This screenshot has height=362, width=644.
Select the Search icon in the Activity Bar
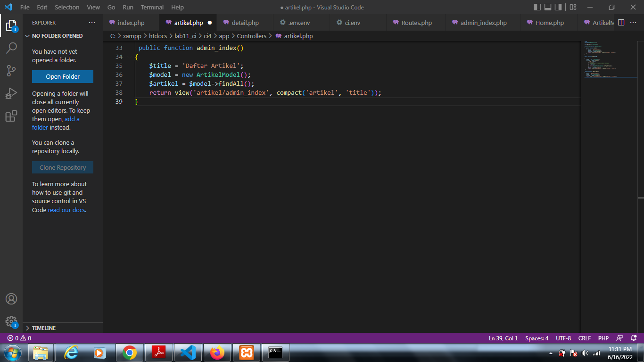tap(11, 48)
